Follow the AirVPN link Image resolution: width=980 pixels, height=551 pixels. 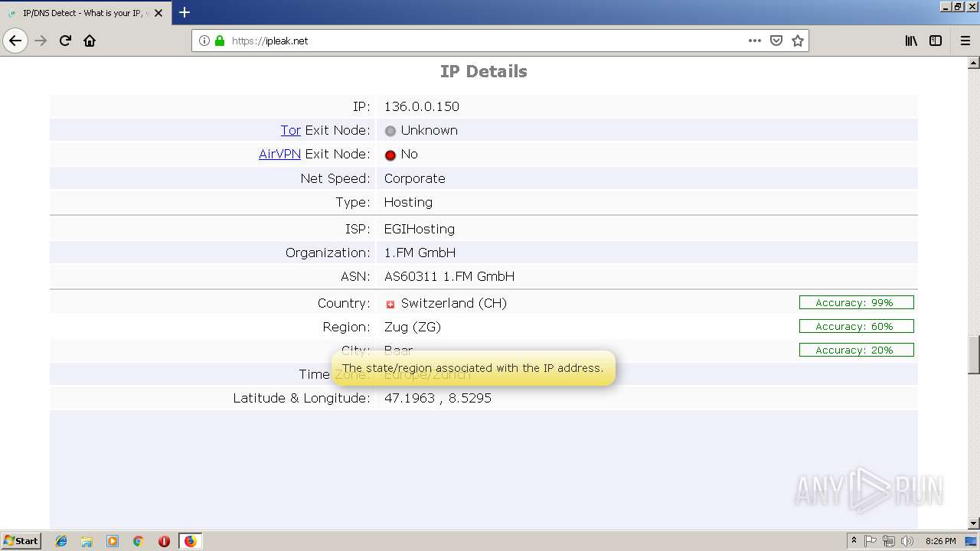click(x=279, y=154)
